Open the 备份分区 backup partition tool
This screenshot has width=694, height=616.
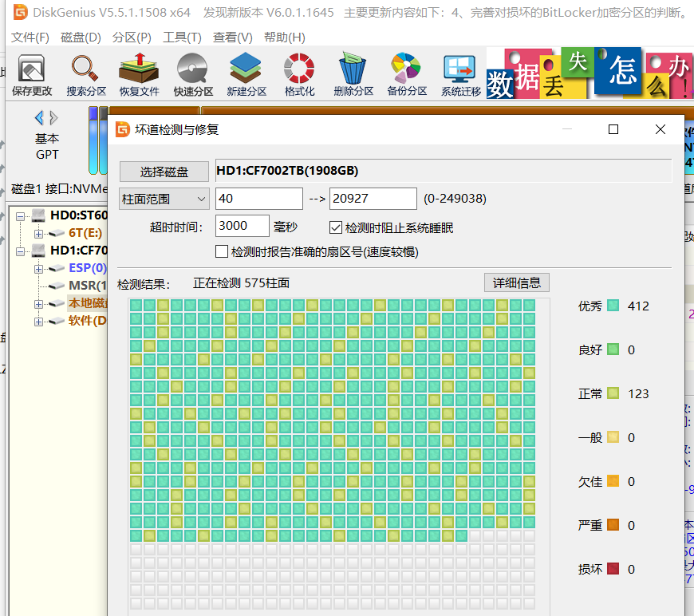click(x=406, y=75)
